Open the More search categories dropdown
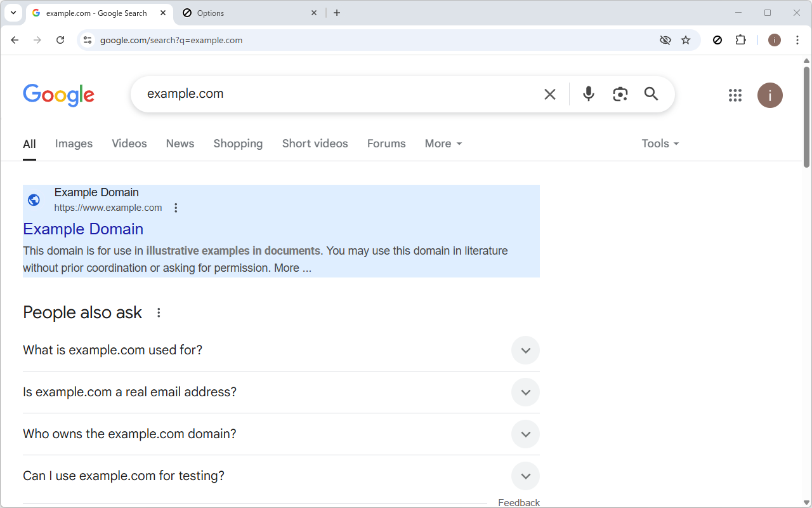This screenshot has height=508, width=812. (443, 144)
